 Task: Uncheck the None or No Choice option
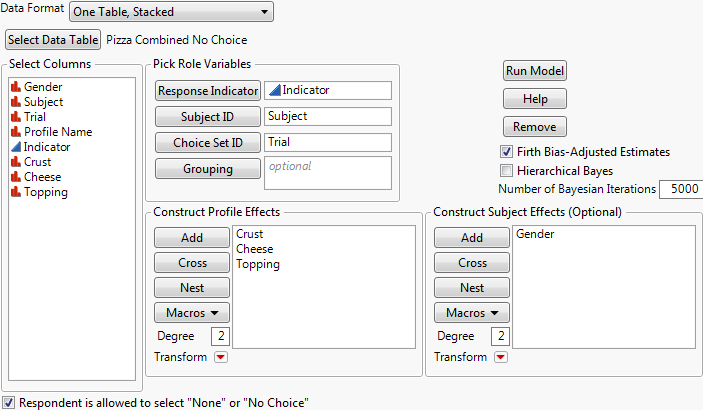pyautogui.click(x=9, y=402)
